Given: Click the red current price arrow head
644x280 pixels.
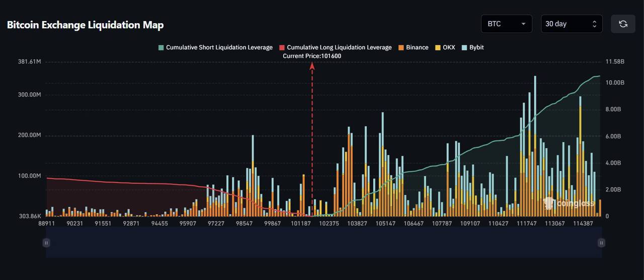Looking at the screenshot, I should (x=312, y=65).
